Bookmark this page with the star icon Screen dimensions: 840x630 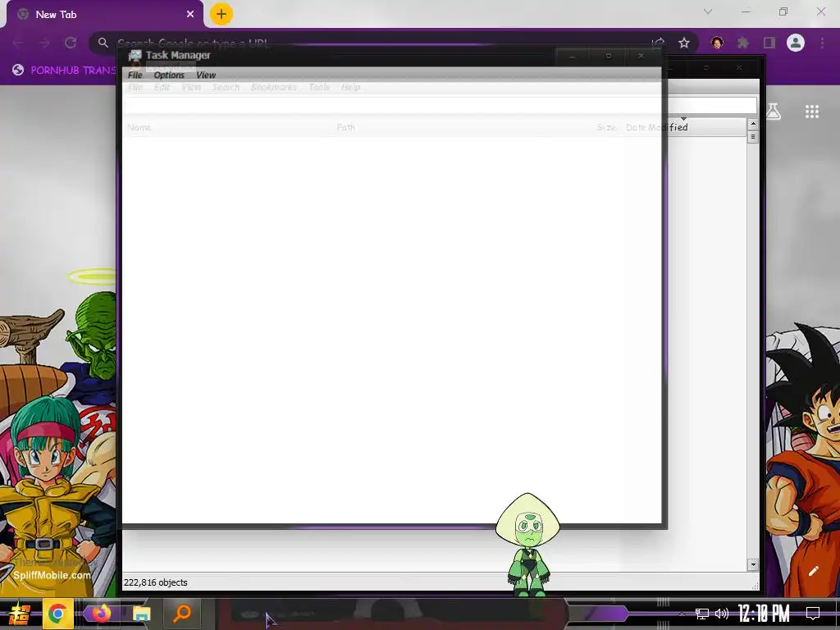tap(684, 43)
